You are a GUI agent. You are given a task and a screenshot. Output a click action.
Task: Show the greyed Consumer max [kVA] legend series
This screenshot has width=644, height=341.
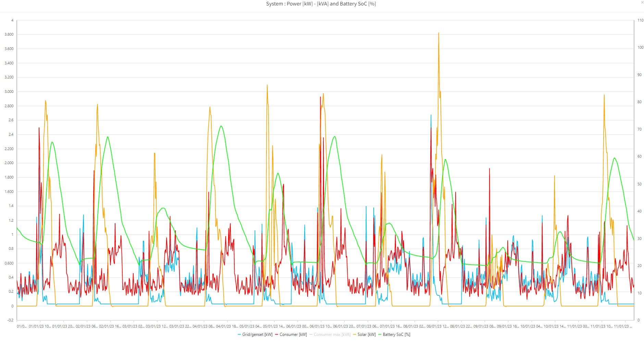click(330, 334)
